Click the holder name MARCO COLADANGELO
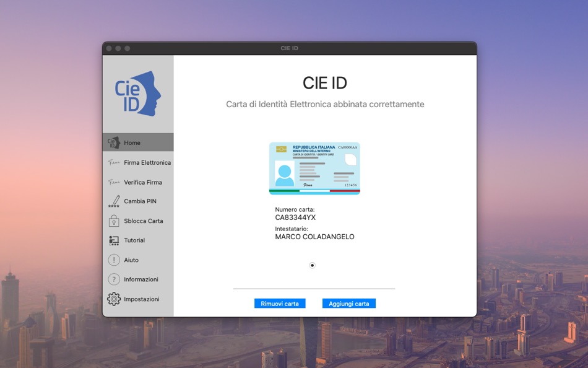Screen dimensions: 588x368 314,237
